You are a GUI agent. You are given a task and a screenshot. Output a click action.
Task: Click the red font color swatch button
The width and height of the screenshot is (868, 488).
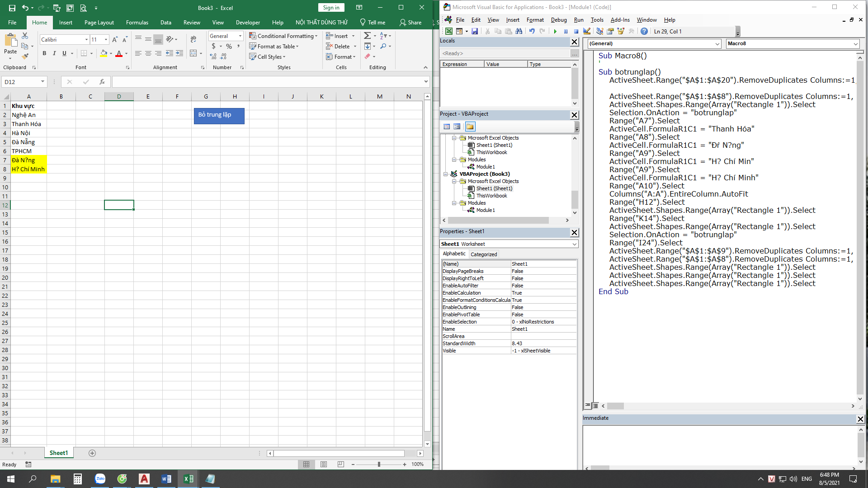[119, 53]
